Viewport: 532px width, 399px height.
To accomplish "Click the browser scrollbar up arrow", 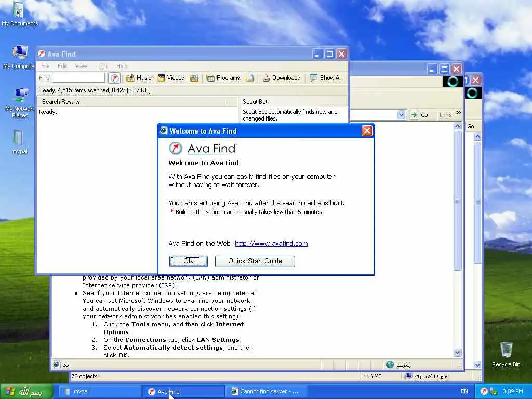I will pos(457,126).
